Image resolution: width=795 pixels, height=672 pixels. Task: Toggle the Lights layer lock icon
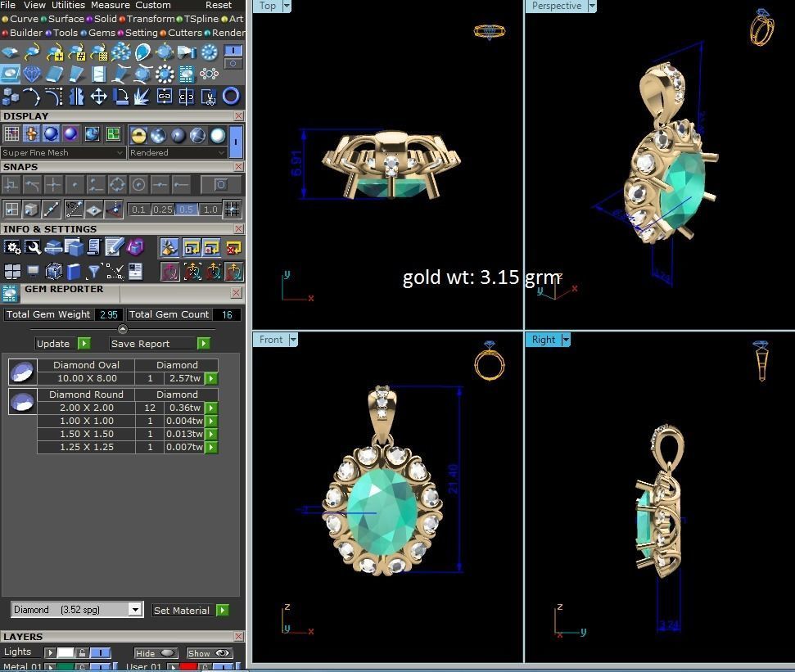click(x=82, y=652)
